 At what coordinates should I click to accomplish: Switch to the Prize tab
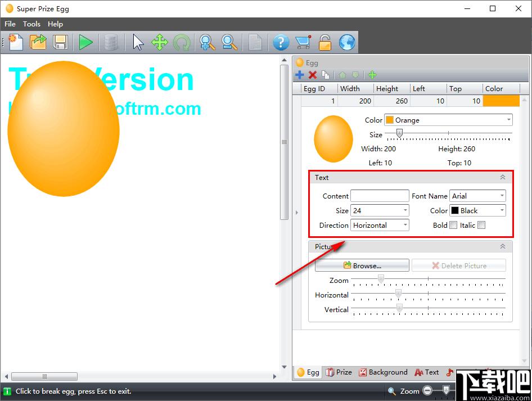pos(339,372)
